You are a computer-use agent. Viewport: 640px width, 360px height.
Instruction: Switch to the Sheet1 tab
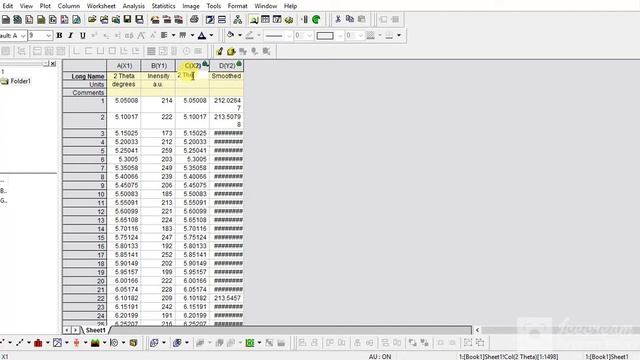pyautogui.click(x=96, y=330)
